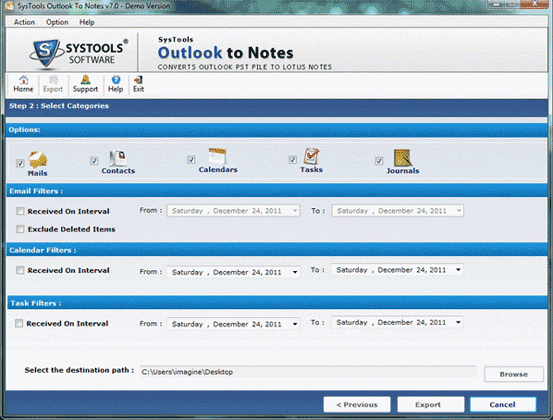553x420 pixels.
Task: Click the Export toolbar icon
Action: click(x=53, y=84)
